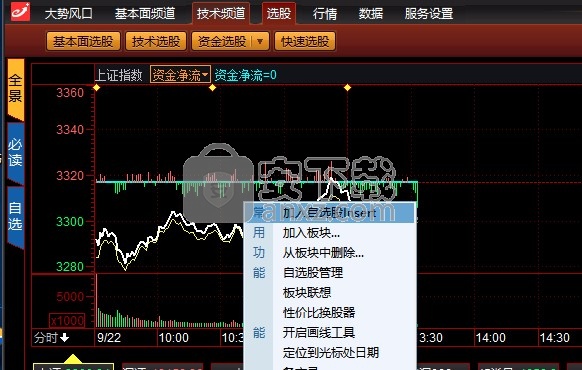The width and height of the screenshot is (582, 370).
Task: Click the first yellow diamond marker
Action: (x=97, y=88)
